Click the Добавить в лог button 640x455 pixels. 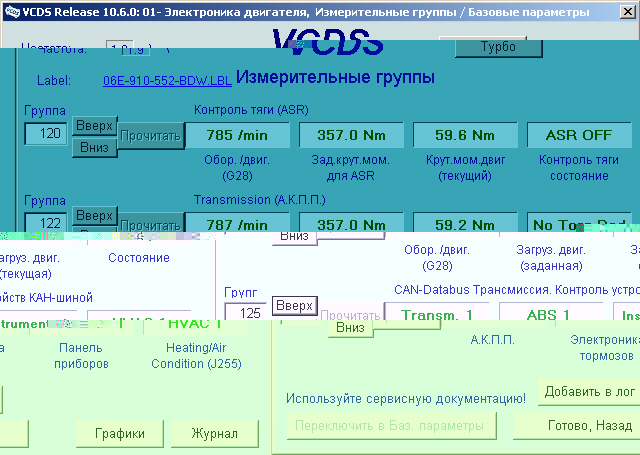[x=589, y=392]
